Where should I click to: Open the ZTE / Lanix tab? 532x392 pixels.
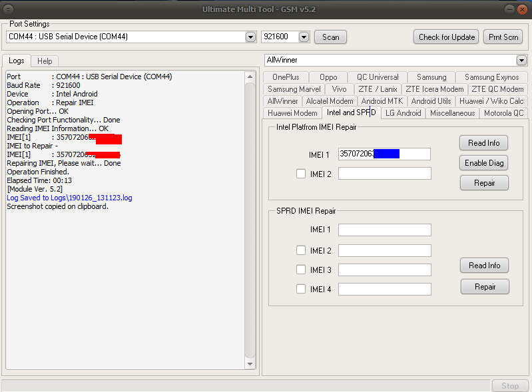[x=378, y=89]
